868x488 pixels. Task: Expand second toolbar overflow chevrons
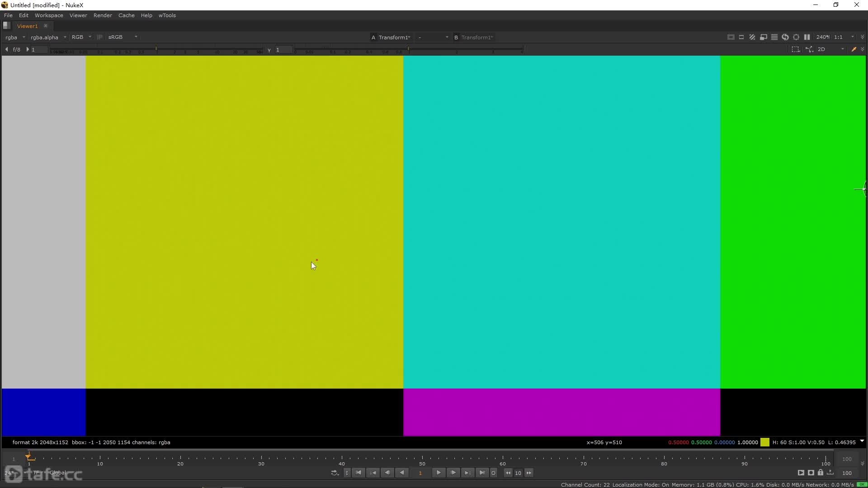[863, 49]
